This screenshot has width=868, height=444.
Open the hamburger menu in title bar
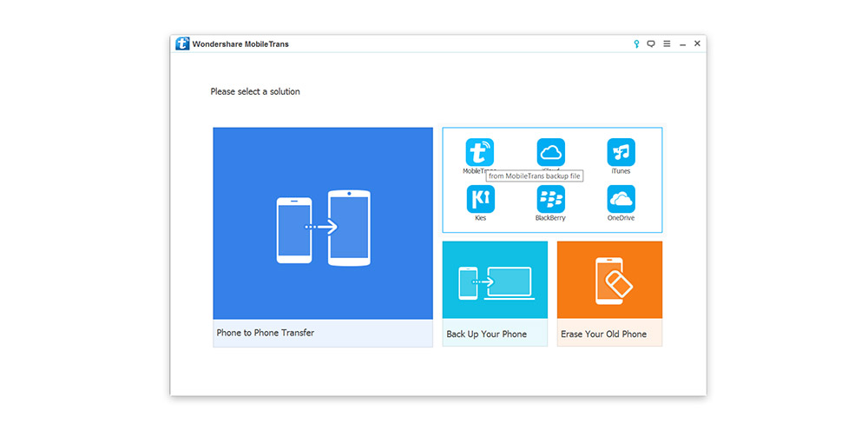(667, 43)
